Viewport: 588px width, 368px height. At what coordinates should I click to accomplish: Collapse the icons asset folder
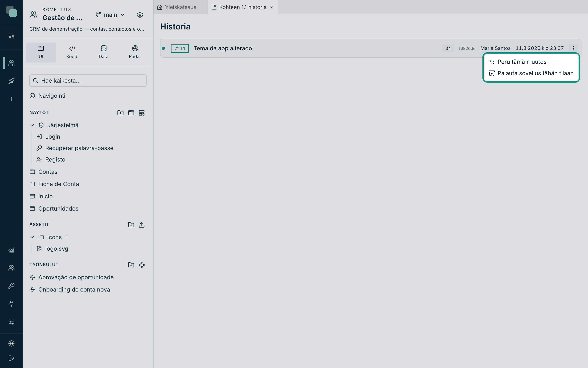pyautogui.click(x=32, y=237)
